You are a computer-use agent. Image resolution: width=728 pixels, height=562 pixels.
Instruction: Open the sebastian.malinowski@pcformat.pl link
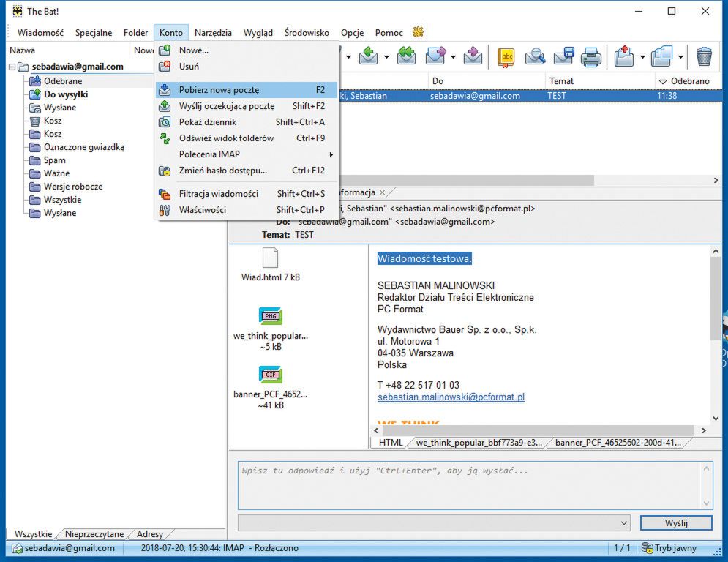[x=451, y=397]
